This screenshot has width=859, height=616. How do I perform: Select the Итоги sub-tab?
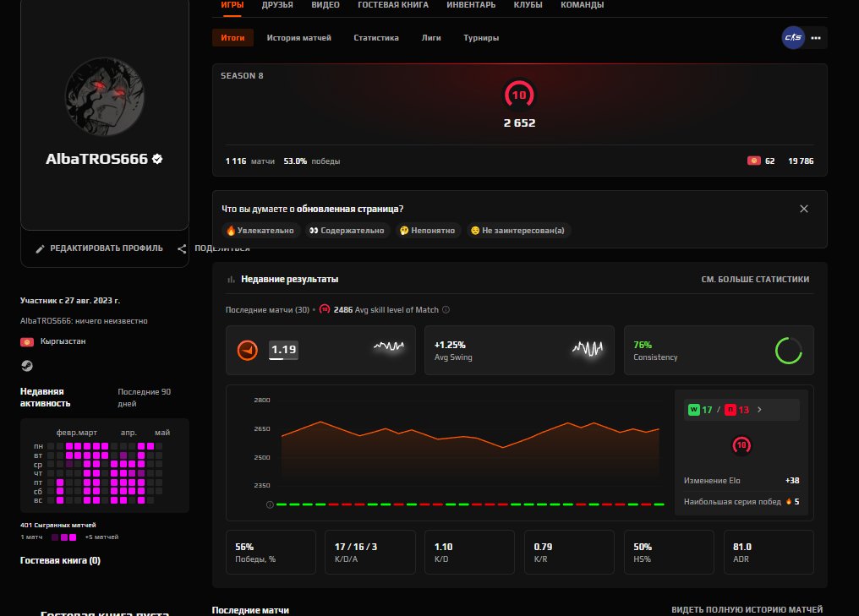click(x=233, y=38)
